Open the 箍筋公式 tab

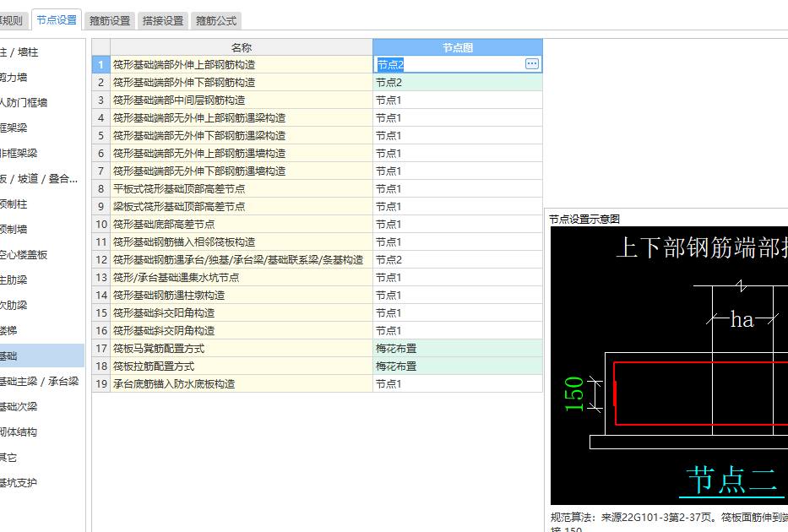[x=216, y=20]
